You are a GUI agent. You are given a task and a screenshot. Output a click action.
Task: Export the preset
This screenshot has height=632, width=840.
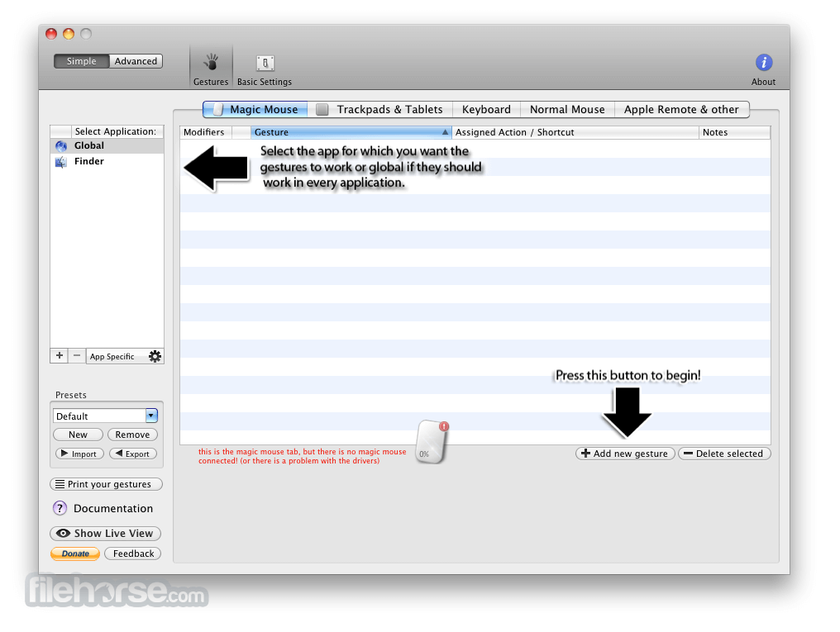133,454
